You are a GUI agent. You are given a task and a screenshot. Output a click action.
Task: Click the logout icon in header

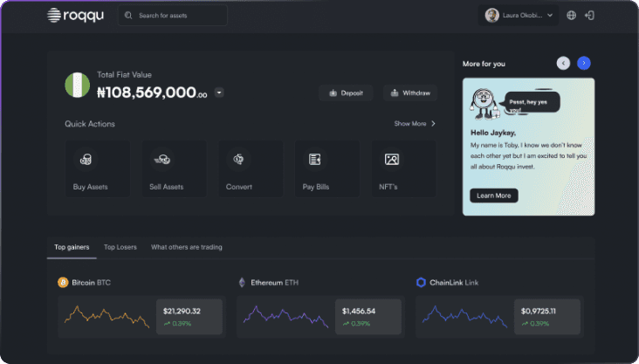(x=590, y=16)
